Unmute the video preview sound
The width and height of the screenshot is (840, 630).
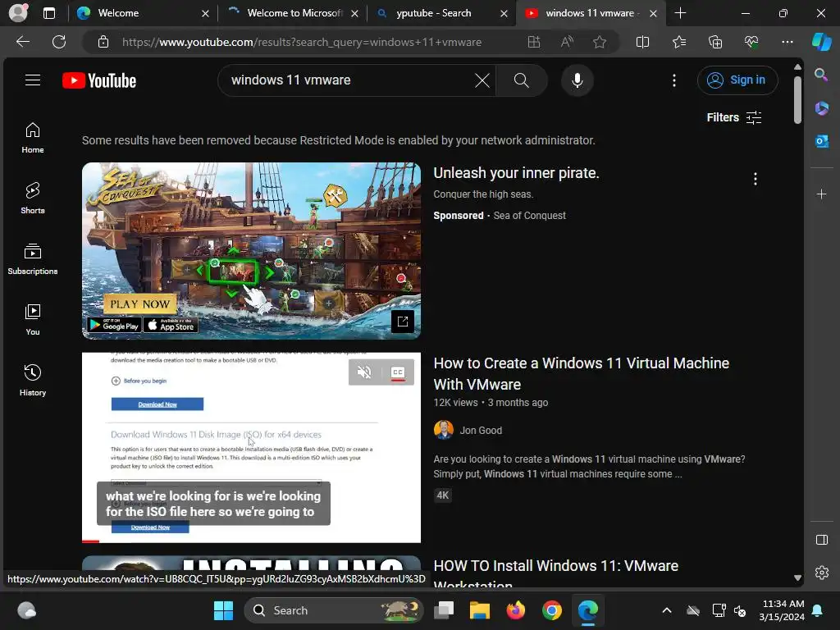pos(364,372)
